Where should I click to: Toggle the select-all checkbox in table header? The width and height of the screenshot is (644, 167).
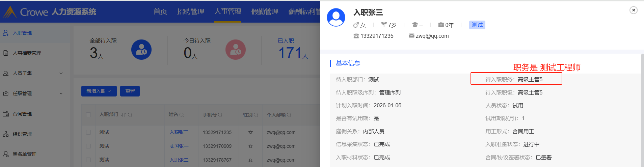point(88,115)
